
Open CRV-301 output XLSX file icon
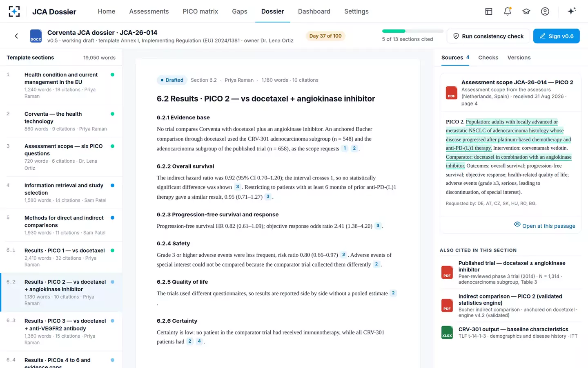click(x=447, y=332)
